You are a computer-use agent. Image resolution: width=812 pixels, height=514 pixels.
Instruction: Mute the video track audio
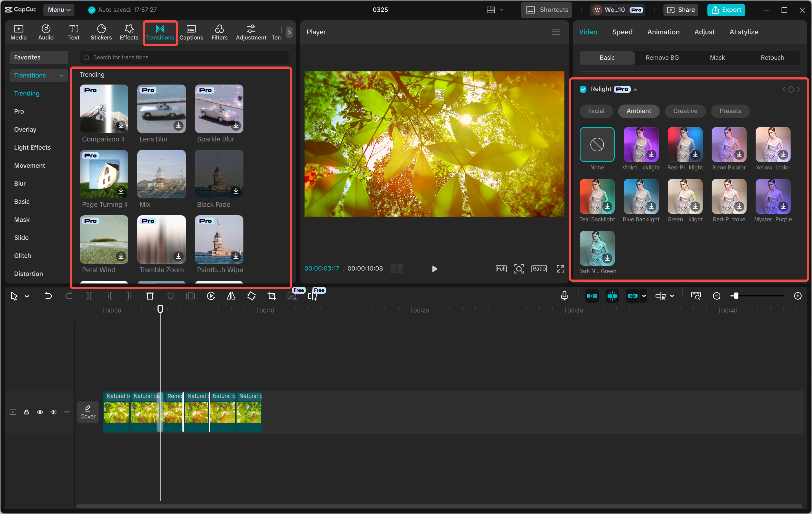pyautogui.click(x=53, y=412)
